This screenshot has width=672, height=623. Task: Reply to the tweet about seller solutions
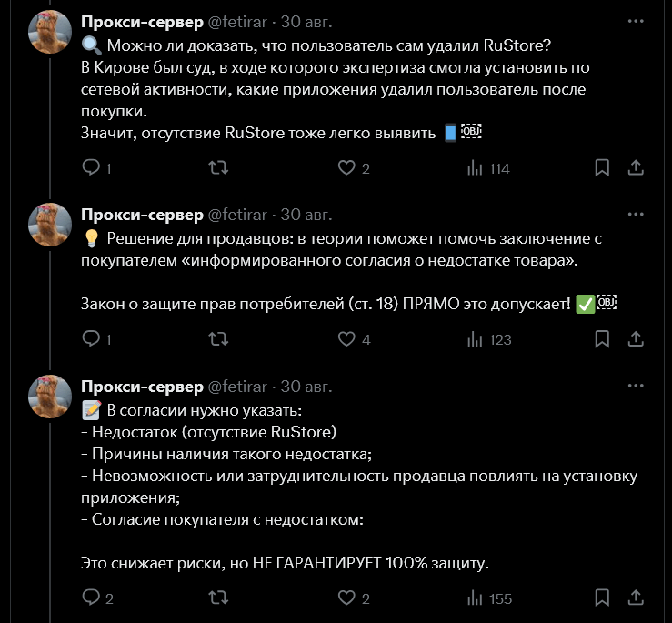[x=91, y=339]
